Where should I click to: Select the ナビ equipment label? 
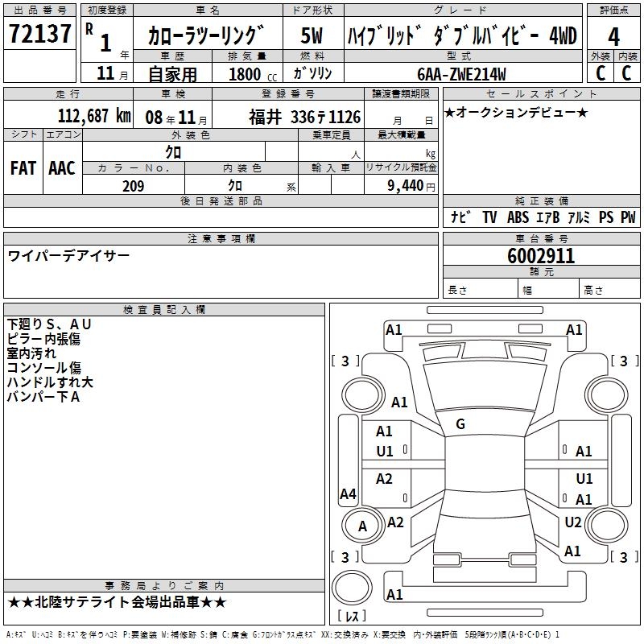point(460,217)
